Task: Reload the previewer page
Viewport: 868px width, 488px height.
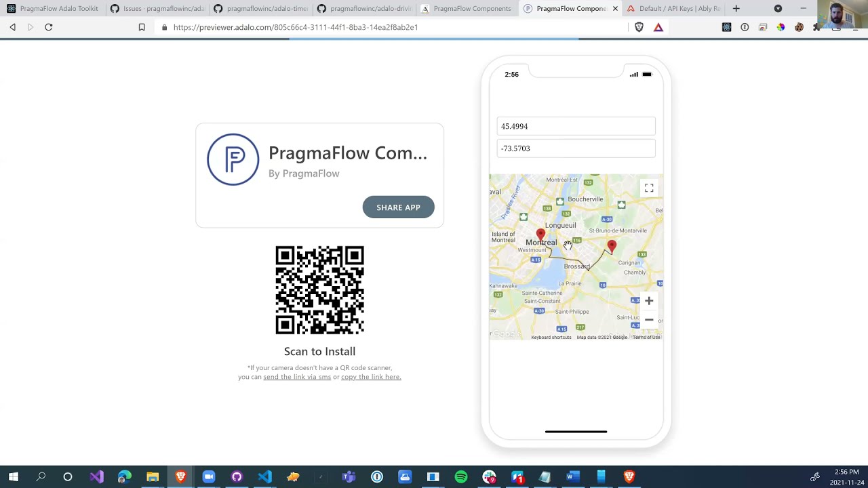Action: pyautogui.click(x=49, y=27)
